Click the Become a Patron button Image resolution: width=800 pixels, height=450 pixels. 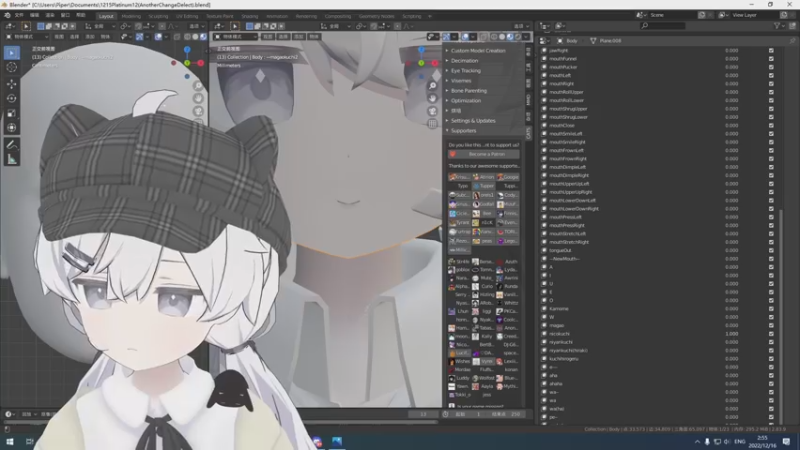484,154
